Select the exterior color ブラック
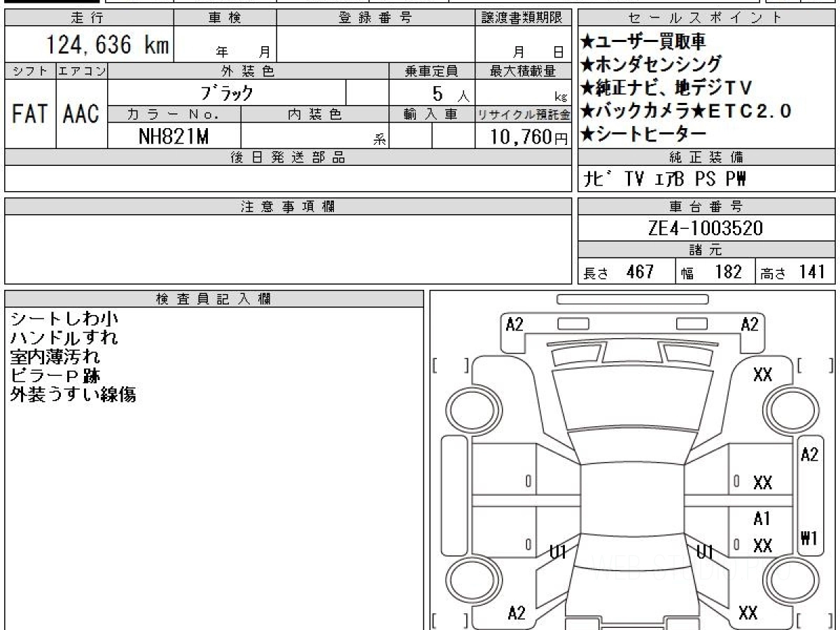The image size is (840, 630). pyautogui.click(x=226, y=92)
